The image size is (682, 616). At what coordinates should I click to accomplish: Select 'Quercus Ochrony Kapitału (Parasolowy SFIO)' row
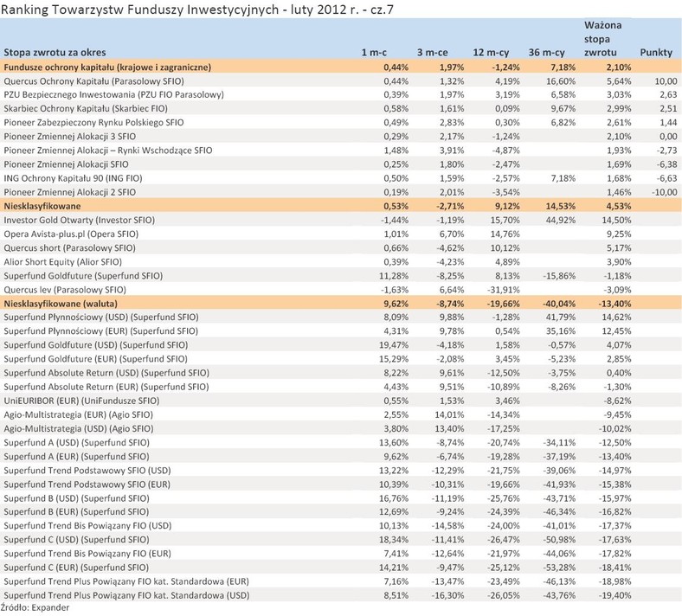tap(341, 80)
